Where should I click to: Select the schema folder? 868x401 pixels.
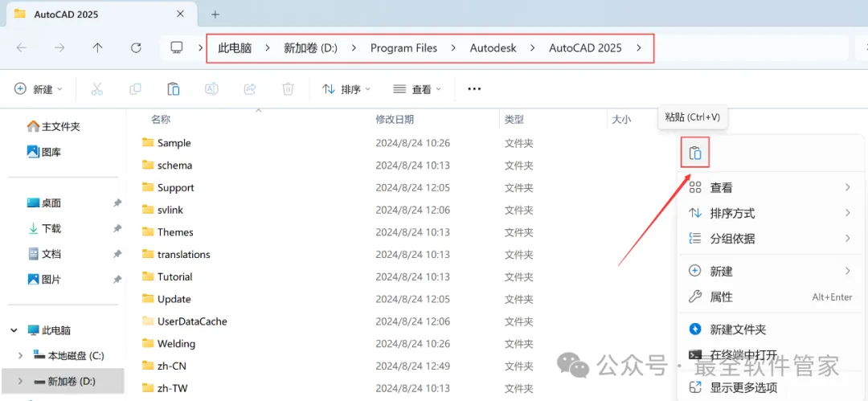167,165
